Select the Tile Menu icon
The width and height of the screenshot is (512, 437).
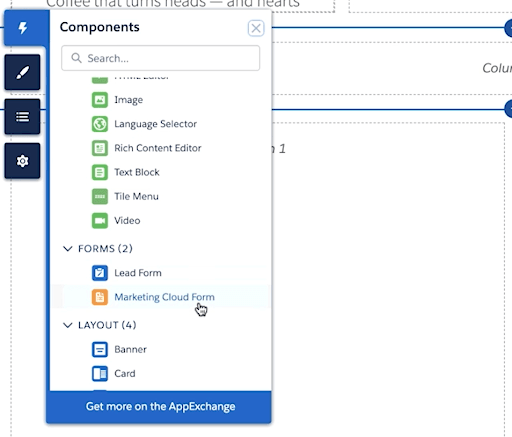point(100,196)
